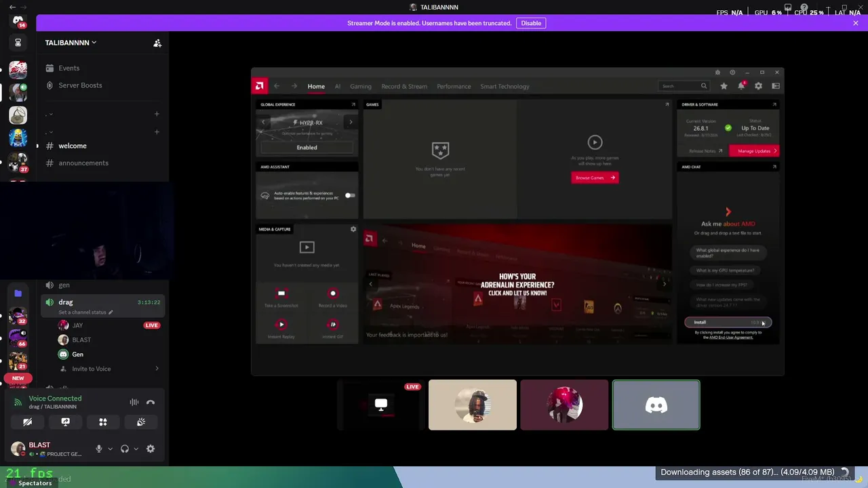Open driver Release Notes link
868x488 pixels.
pyautogui.click(x=705, y=151)
